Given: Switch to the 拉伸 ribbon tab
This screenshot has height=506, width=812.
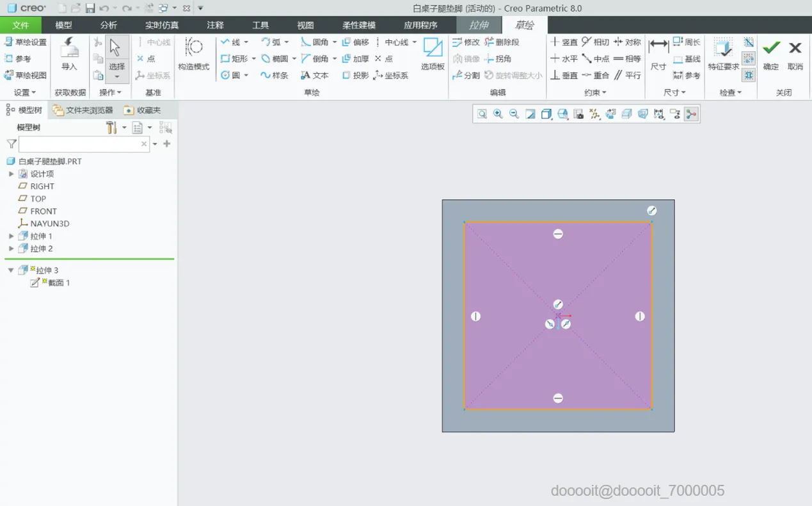Looking at the screenshot, I should point(479,25).
